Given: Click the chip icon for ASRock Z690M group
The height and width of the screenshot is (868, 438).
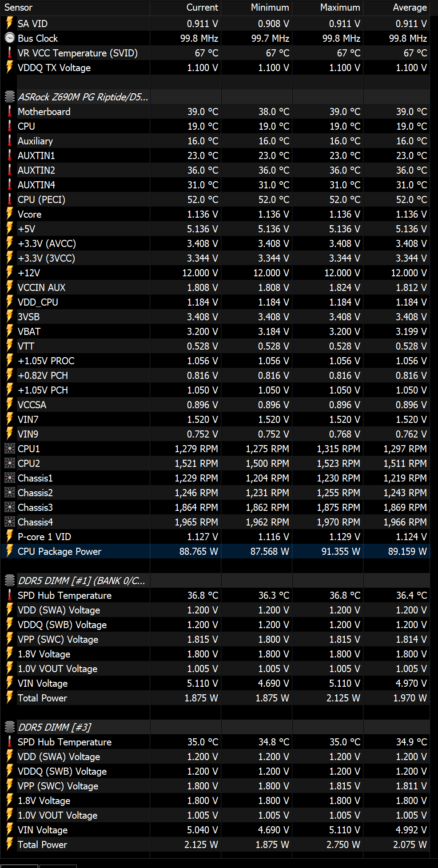Looking at the screenshot, I should pyautogui.click(x=9, y=97).
